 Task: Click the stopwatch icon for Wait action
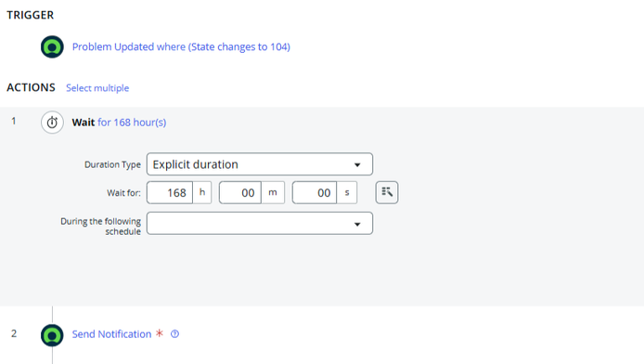(52, 123)
